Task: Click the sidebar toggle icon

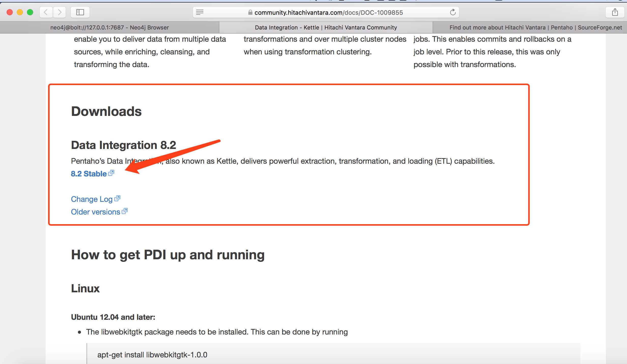Action: (80, 12)
